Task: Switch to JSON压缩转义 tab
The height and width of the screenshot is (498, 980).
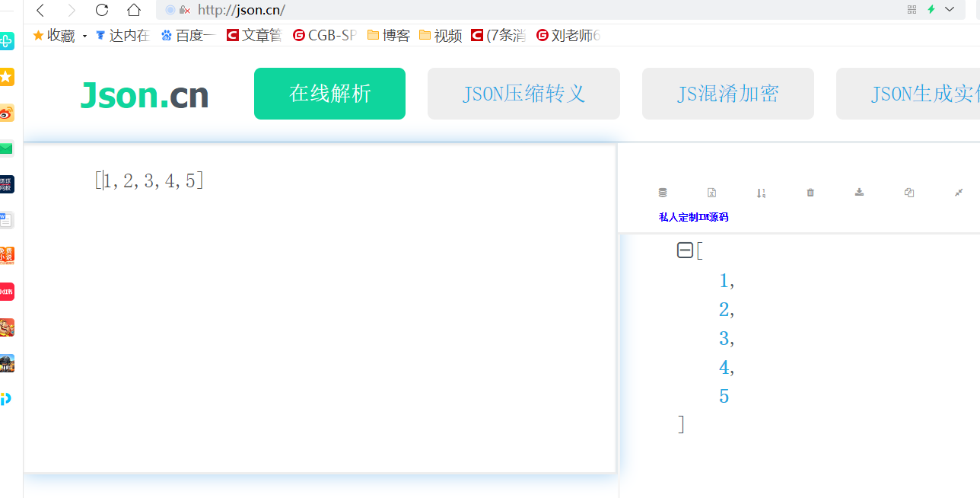Action: [523, 94]
